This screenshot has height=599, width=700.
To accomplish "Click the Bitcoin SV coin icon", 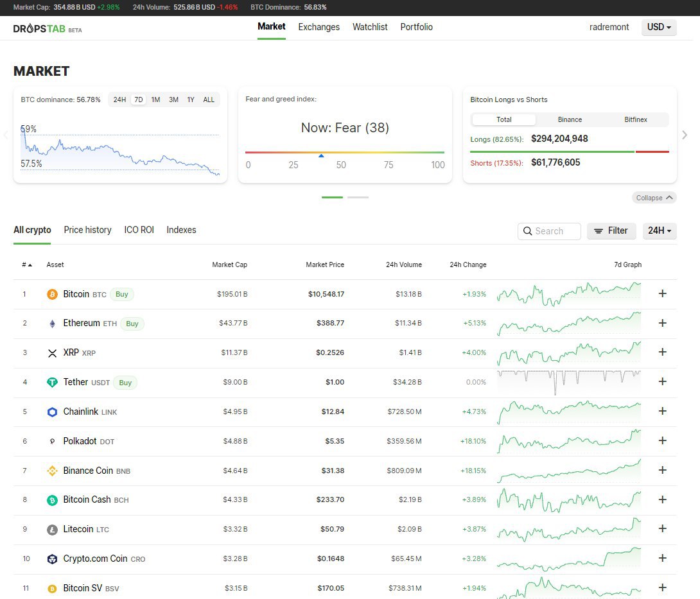I will [x=52, y=589].
